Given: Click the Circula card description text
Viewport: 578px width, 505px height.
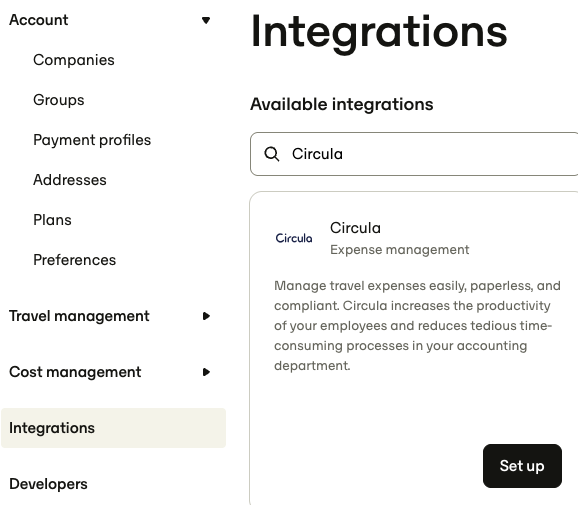Looking at the screenshot, I should tap(417, 326).
